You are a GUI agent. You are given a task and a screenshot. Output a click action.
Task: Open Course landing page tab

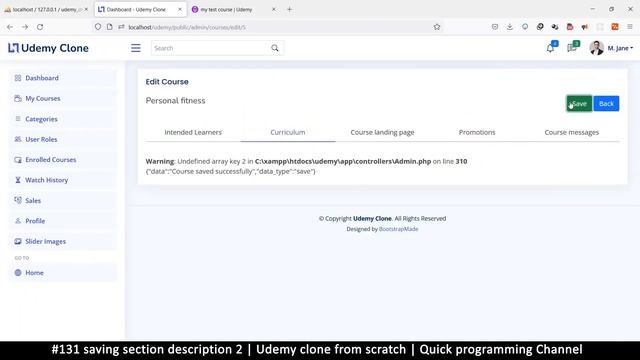382,132
